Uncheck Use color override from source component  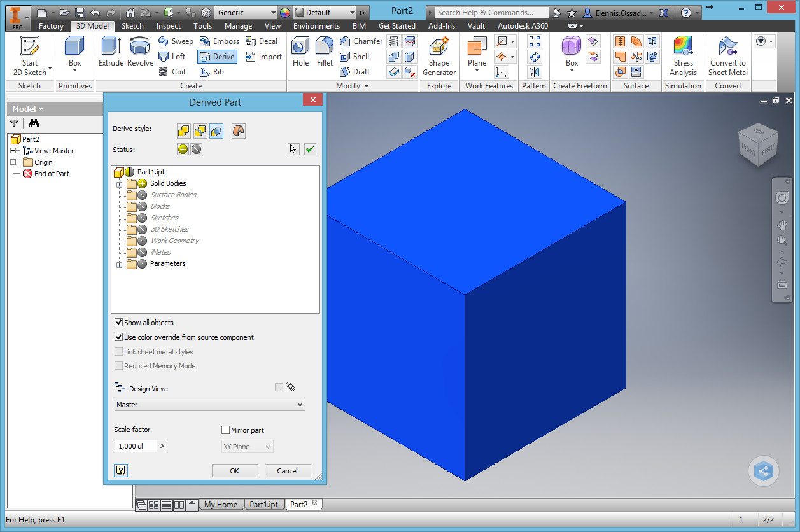pos(118,337)
